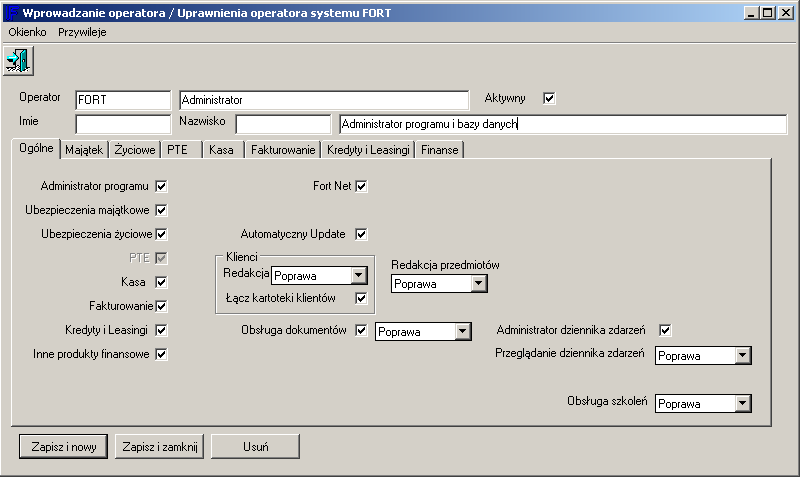Click the Usuń button
This screenshot has height=477, width=800.
point(255,446)
